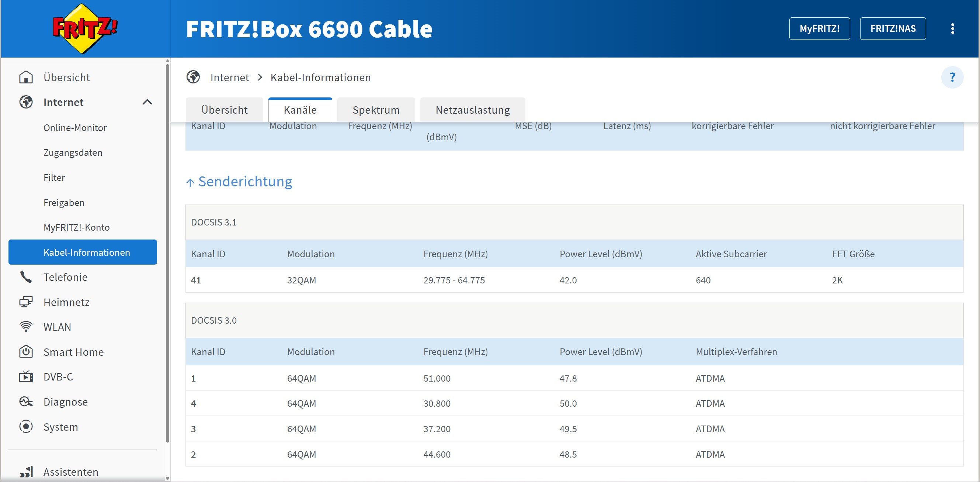
Task: Click the Senderichtung heading link
Action: tap(245, 182)
